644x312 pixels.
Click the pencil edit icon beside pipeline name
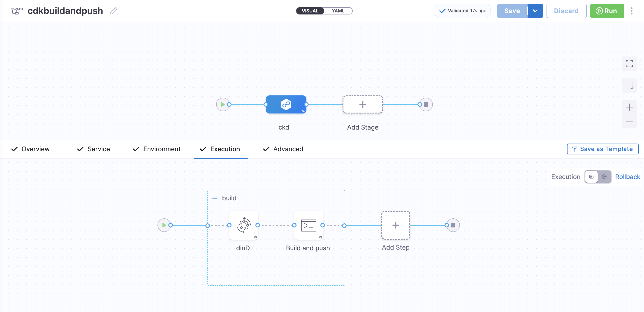[114, 11]
